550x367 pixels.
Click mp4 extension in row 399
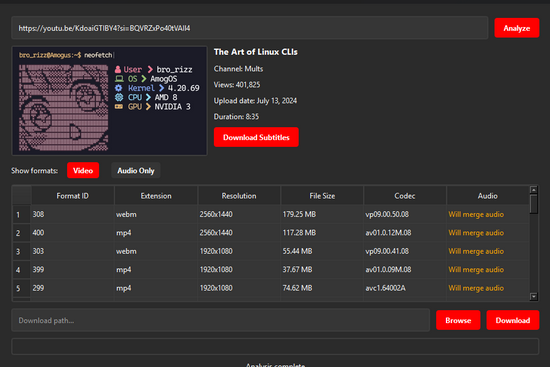pos(156,269)
